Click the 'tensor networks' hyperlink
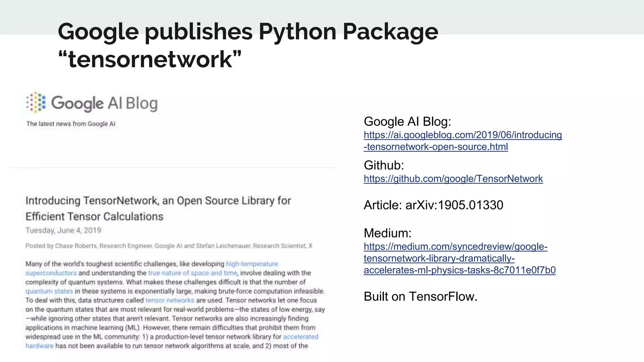Viewport: 644px width, 362px height. pos(170,300)
